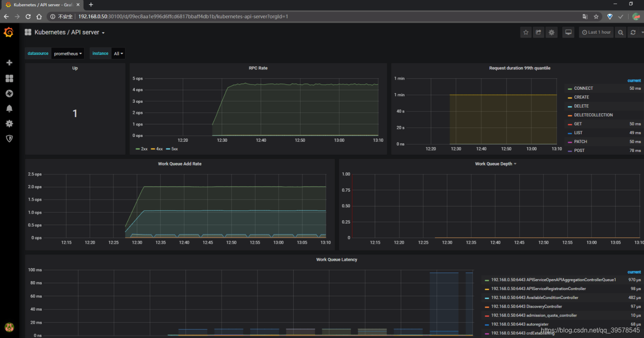Toggle the DELETE series in legend
Viewport: 644px width, 338px height.
(x=581, y=106)
